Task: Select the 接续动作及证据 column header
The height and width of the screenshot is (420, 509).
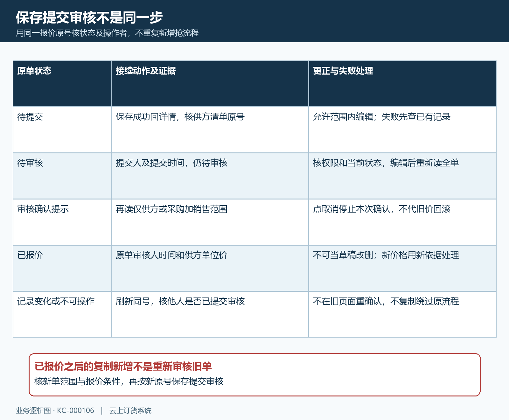Action: (210, 84)
